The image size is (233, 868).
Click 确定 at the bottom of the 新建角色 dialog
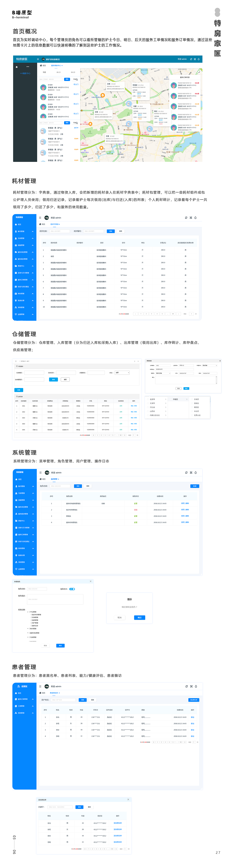[x=60, y=646]
